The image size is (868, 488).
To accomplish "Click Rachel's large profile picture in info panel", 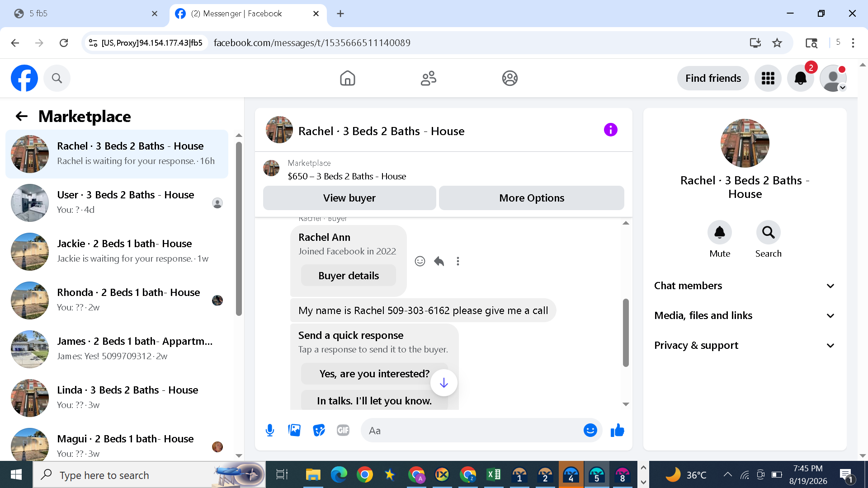I will [x=745, y=143].
